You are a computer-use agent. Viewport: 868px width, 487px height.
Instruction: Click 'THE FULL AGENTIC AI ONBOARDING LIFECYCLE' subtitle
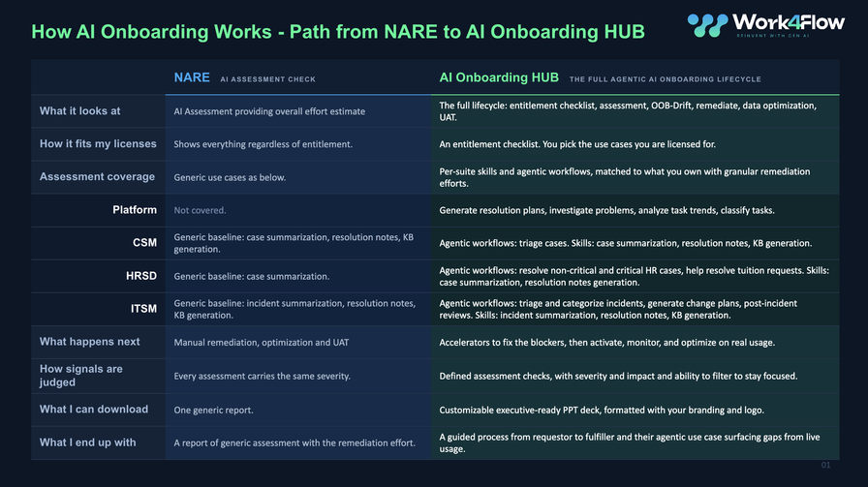click(665, 79)
